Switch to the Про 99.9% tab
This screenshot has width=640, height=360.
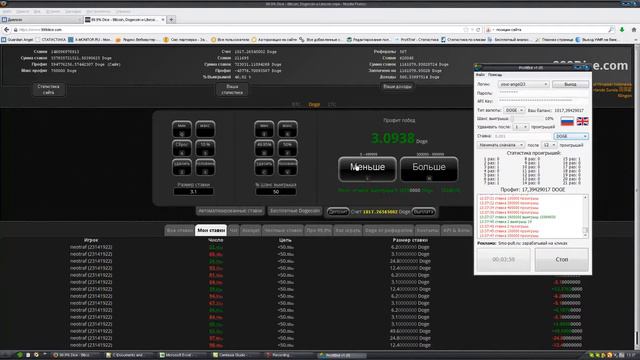point(318,230)
